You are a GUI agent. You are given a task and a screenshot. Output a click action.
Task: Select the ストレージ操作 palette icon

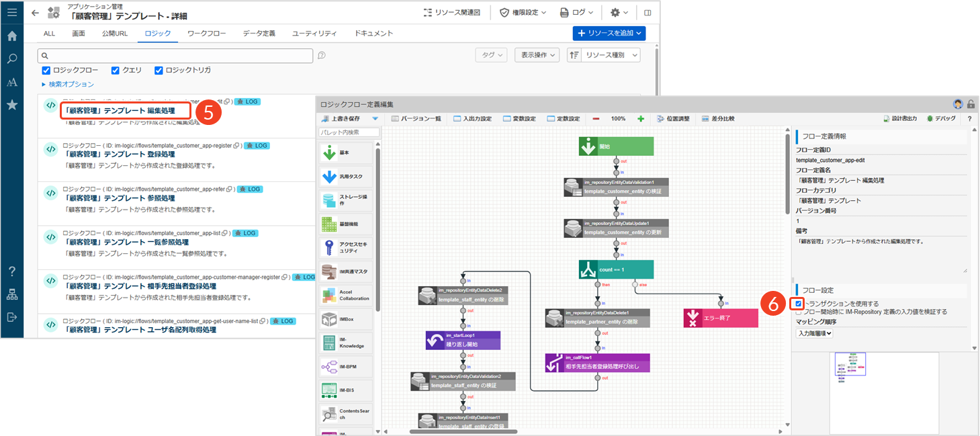(x=328, y=201)
